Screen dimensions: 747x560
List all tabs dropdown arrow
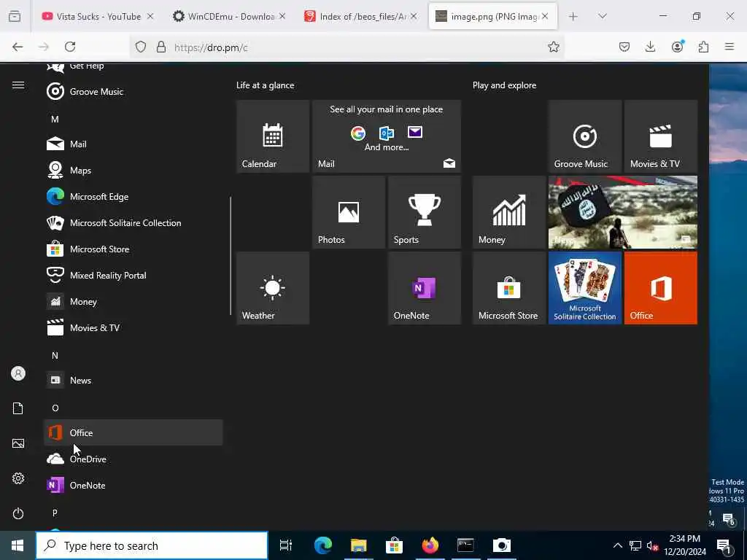click(602, 16)
